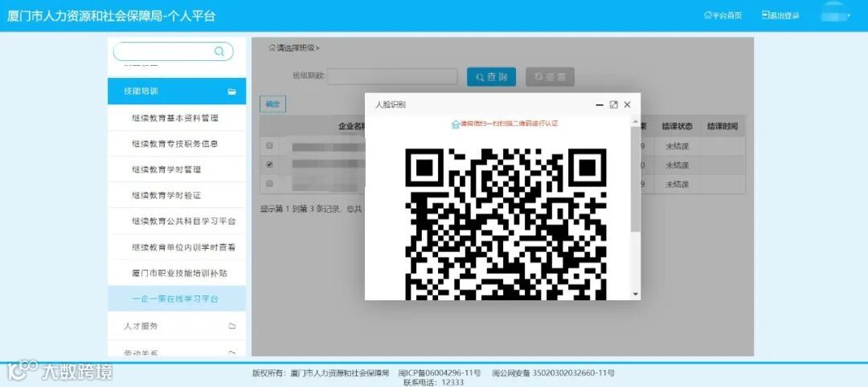
Task: Click the 确定 confirm button
Action: click(x=273, y=104)
